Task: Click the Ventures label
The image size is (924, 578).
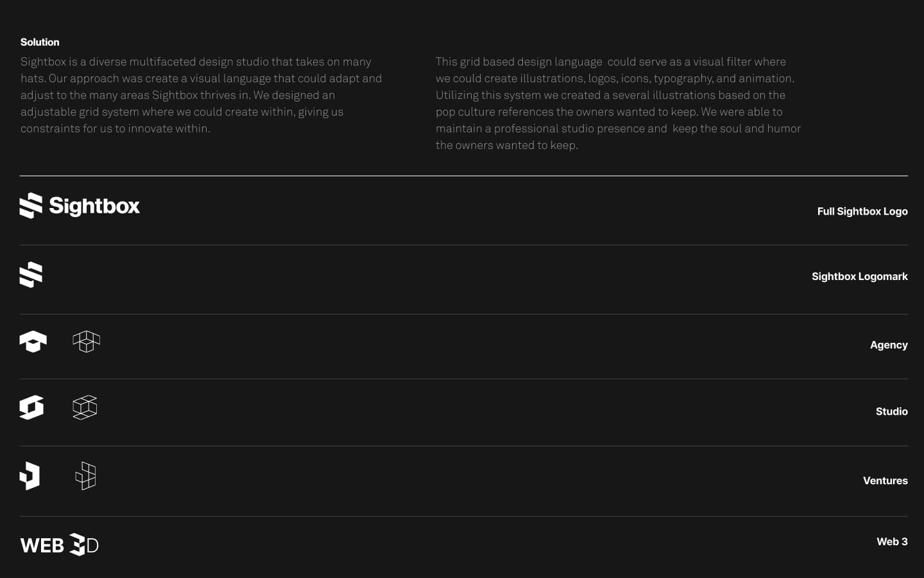Action: coord(886,480)
